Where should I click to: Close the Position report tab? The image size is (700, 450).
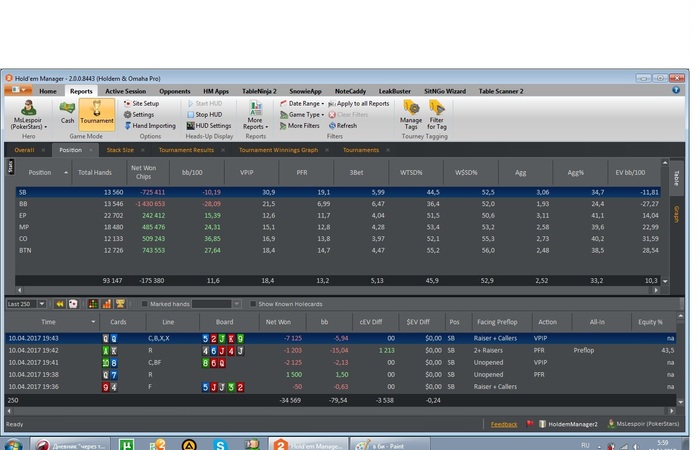point(91,150)
